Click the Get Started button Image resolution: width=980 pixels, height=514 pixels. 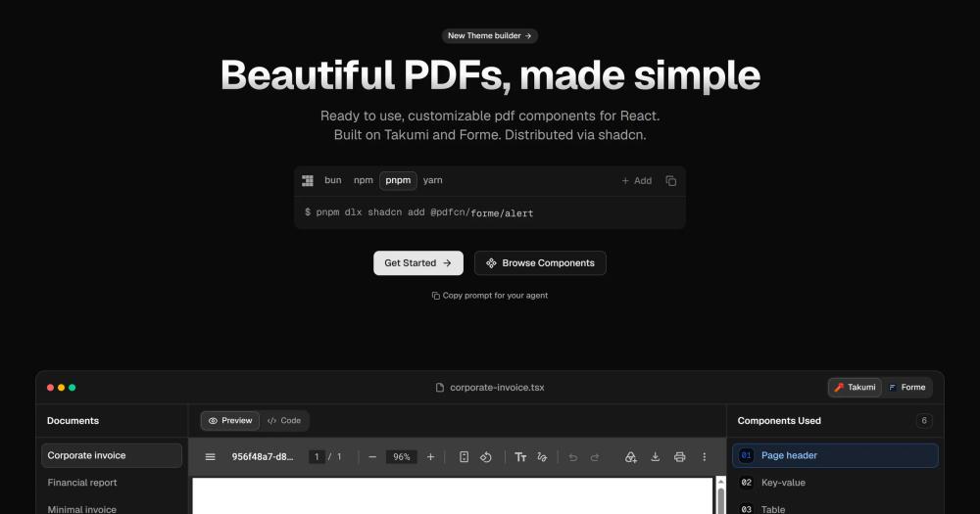pyautogui.click(x=418, y=263)
